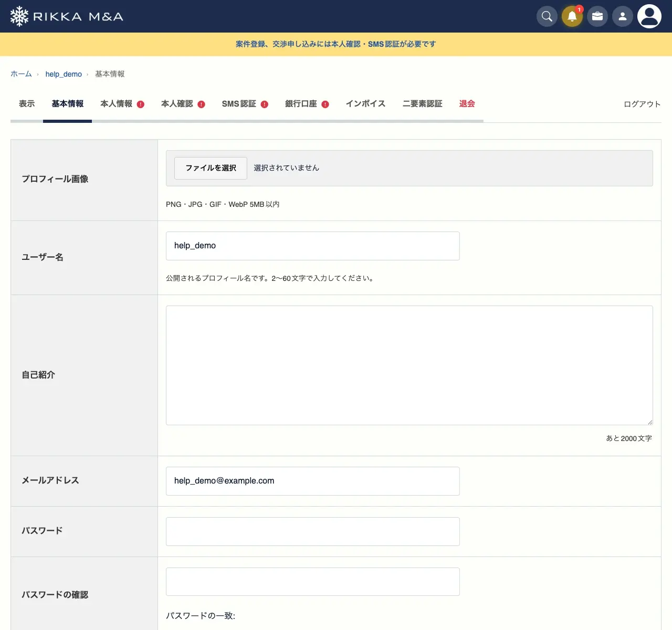Click the briefcase icon in header
The height and width of the screenshot is (630, 672).
(x=597, y=16)
